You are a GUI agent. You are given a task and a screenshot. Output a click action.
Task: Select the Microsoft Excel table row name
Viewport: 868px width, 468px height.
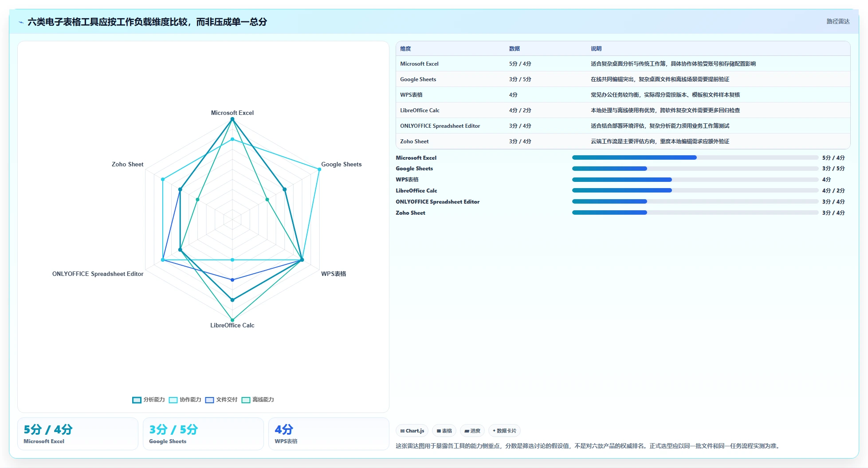(419, 64)
